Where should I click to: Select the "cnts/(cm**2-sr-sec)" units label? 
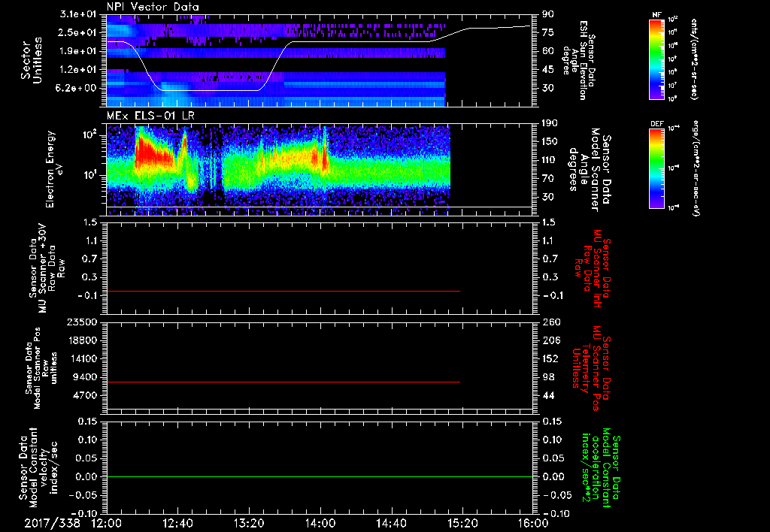click(694, 59)
